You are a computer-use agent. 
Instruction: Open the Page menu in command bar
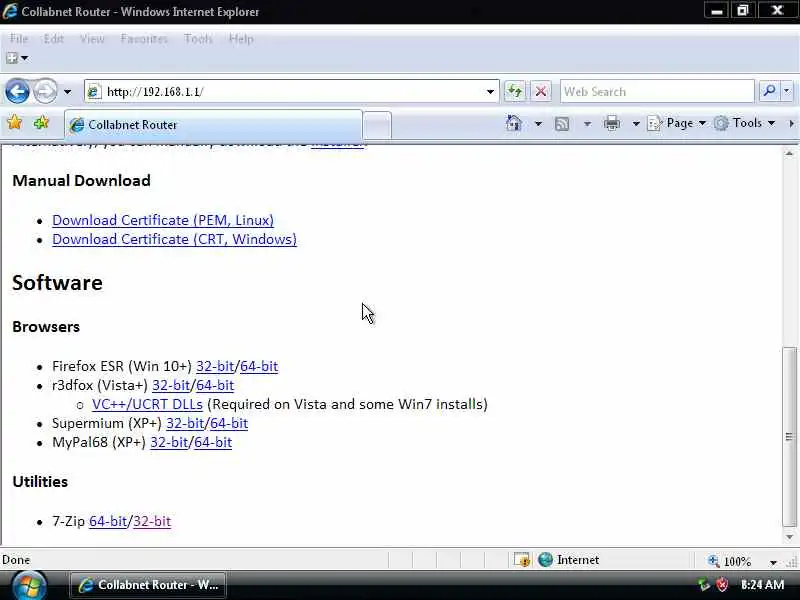677,123
